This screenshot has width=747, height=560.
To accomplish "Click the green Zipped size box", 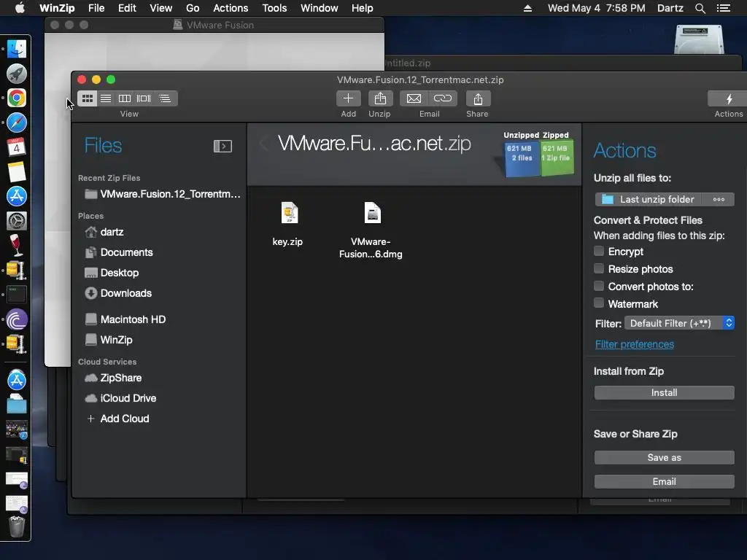I will (x=557, y=158).
